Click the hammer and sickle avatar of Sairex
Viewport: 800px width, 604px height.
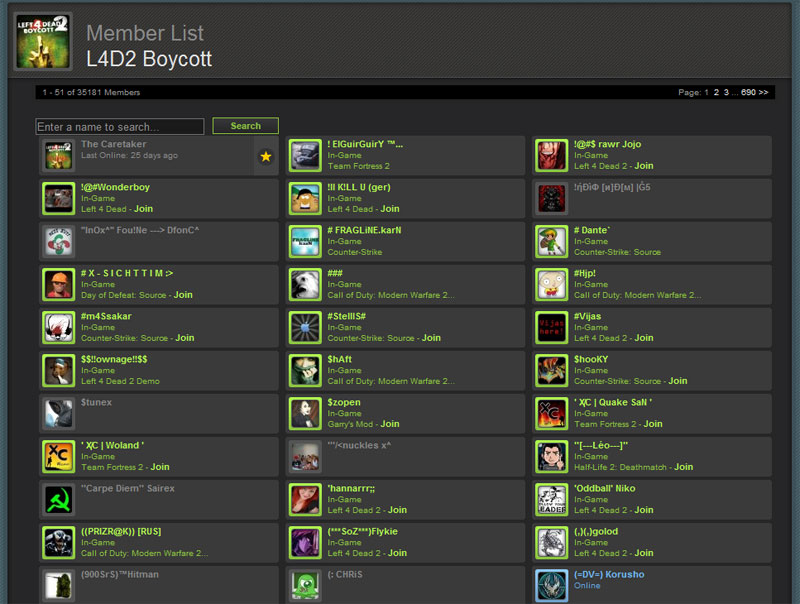[59, 499]
